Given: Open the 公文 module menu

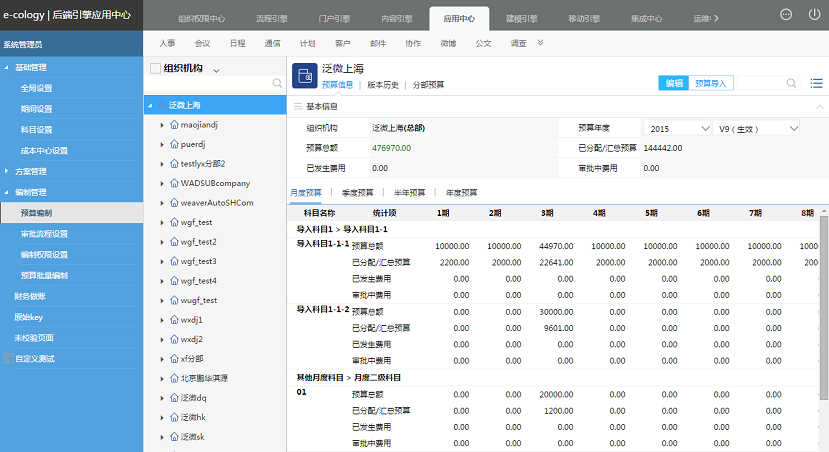Looking at the screenshot, I should (x=483, y=43).
